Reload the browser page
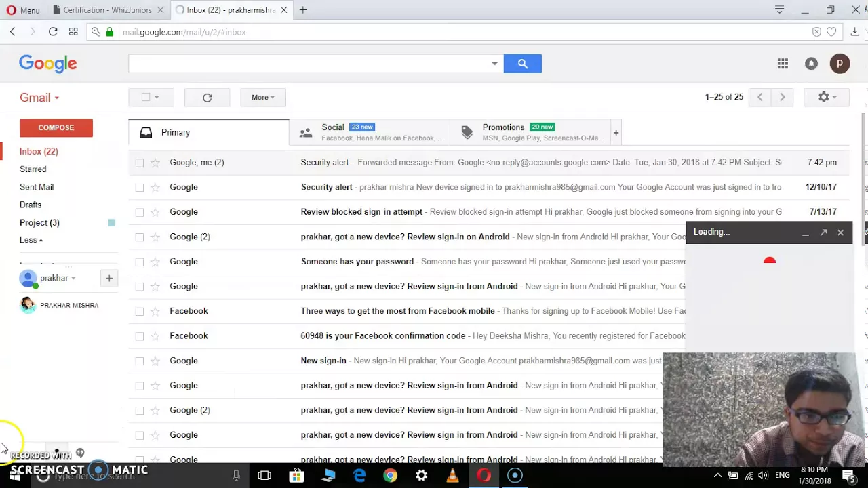Image resolution: width=868 pixels, height=488 pixels. point(53,32)
